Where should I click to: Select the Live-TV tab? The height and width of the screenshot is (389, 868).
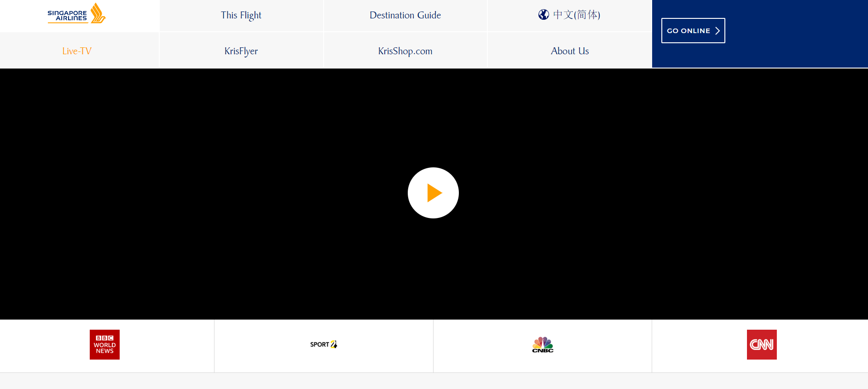(x=77, y=51)
